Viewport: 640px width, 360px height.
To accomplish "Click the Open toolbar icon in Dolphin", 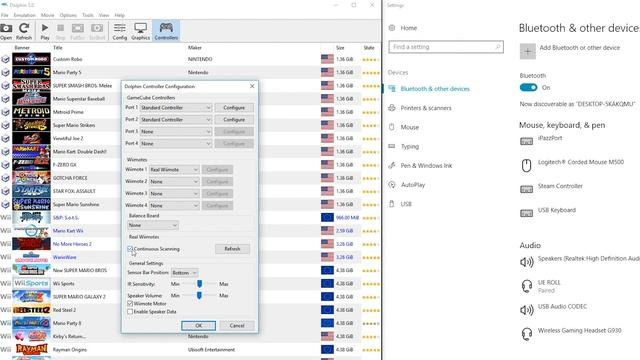I will 6,28.
